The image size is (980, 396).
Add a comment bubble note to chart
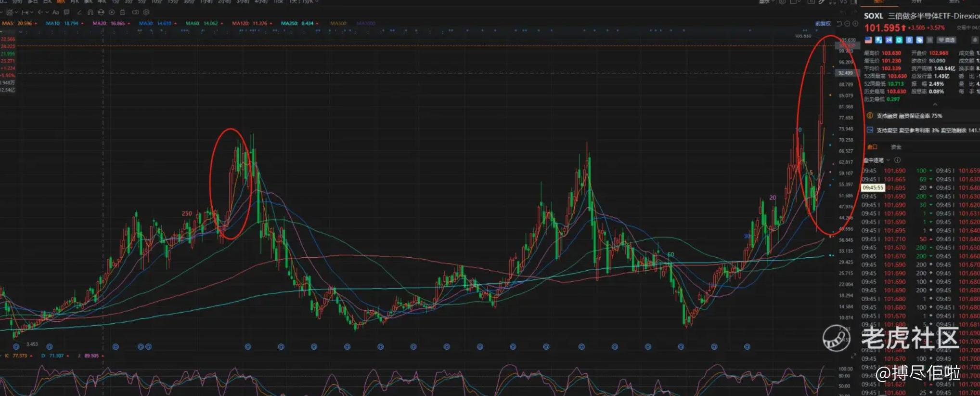coord(67,12)
